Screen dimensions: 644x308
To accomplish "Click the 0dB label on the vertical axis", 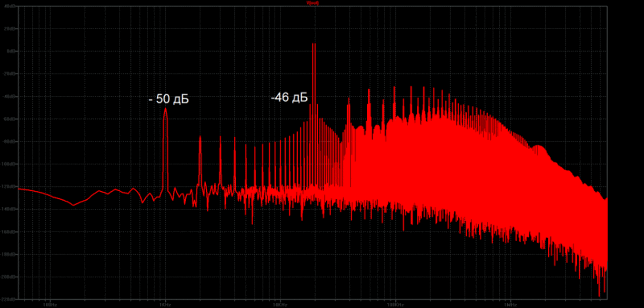I will coord(12,51).
